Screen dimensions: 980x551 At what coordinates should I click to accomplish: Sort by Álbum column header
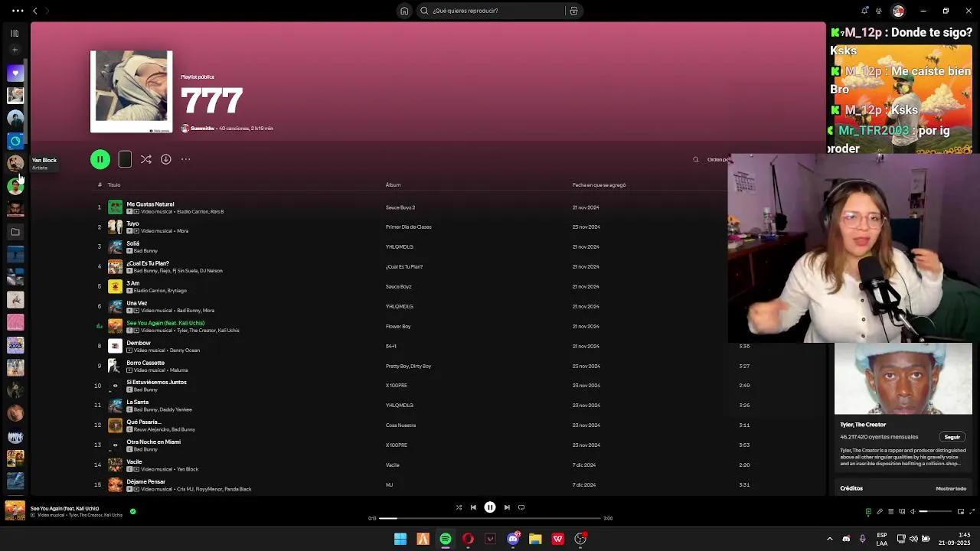coord(393,184)
